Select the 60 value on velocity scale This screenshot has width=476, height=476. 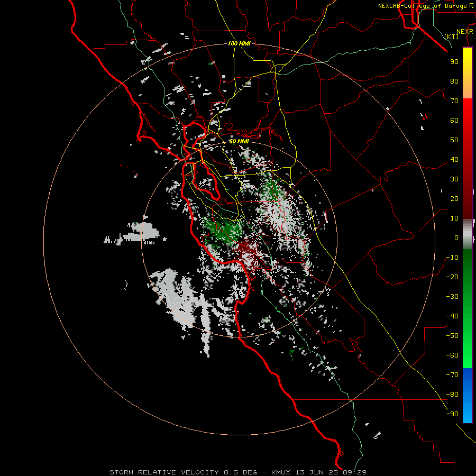454,120
